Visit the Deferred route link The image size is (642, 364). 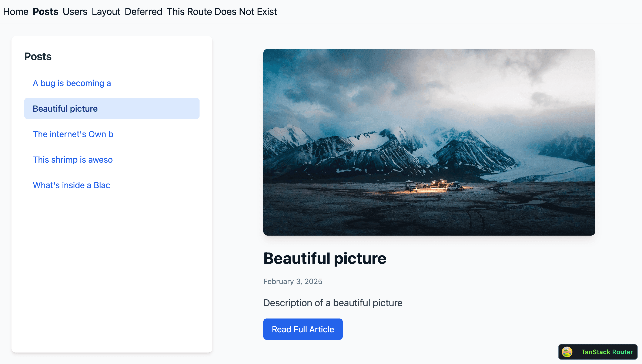point(144,11)
